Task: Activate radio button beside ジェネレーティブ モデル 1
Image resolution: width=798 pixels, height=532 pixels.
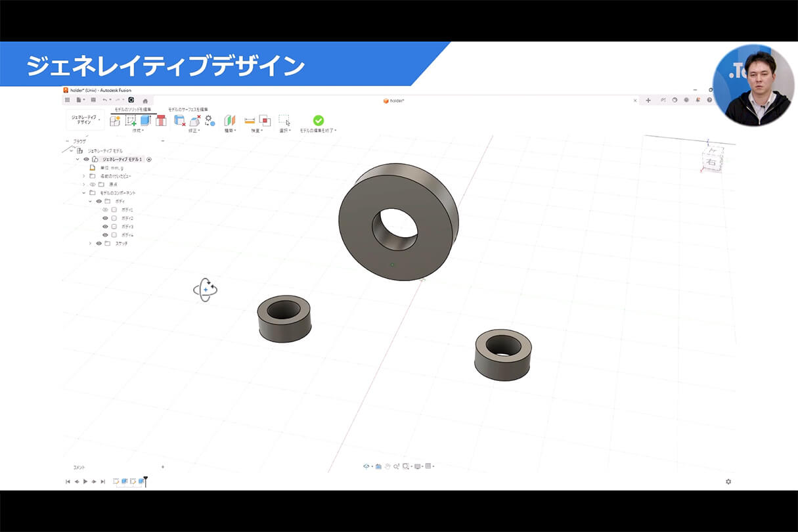Action: click(x=149, y=159)
